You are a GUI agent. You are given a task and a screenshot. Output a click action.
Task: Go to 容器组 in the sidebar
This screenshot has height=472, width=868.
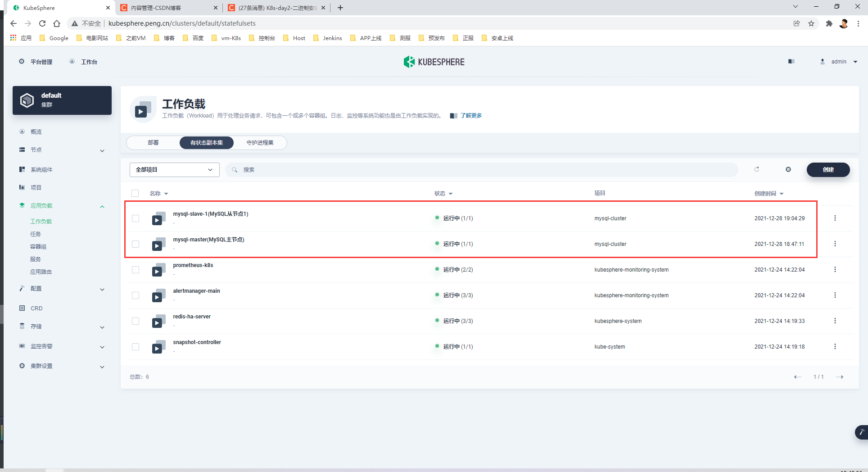tap(38, 247)
